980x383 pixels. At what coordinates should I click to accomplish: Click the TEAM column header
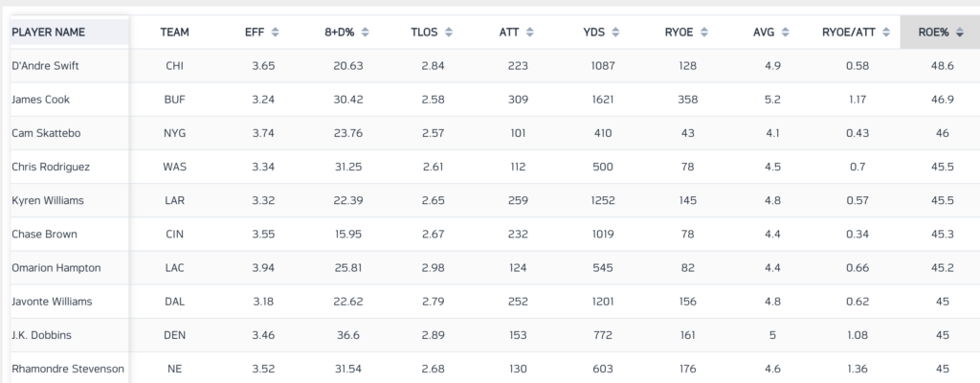(174, 33)
